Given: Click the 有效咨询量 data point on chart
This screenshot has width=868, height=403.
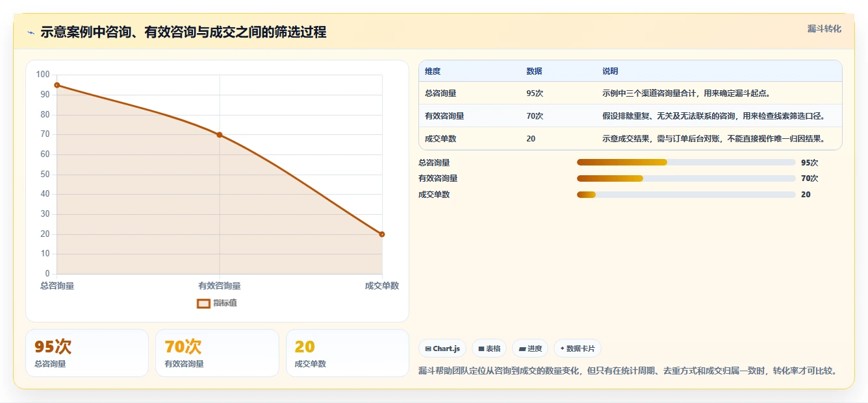Looking at the screenshot, I should (220, 135).
